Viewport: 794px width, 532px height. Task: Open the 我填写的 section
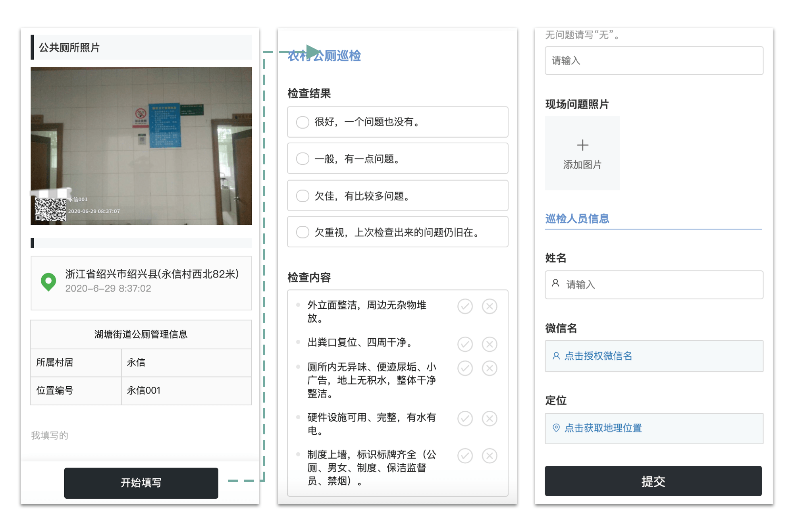tap(50, 436)
